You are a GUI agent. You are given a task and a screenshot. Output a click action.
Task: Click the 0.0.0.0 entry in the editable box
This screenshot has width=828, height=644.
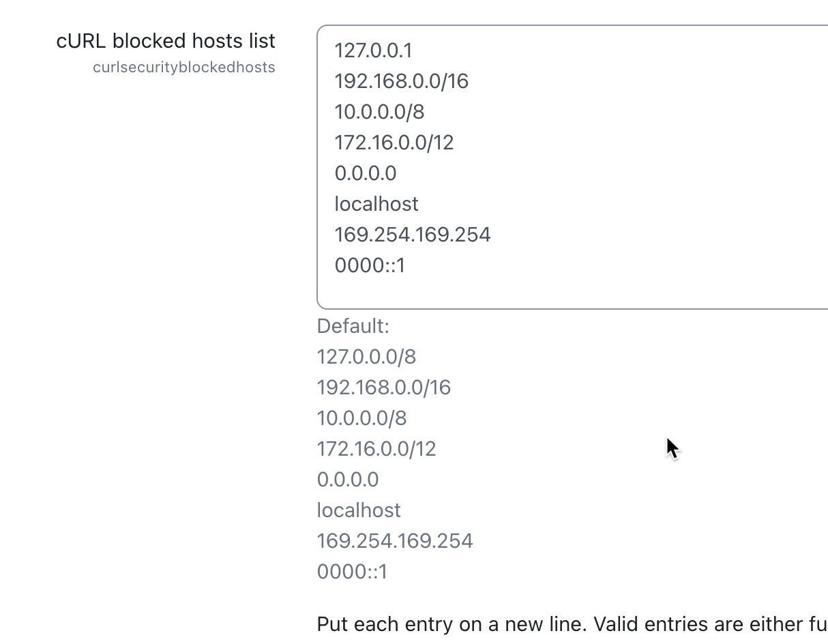pos(365,173)
